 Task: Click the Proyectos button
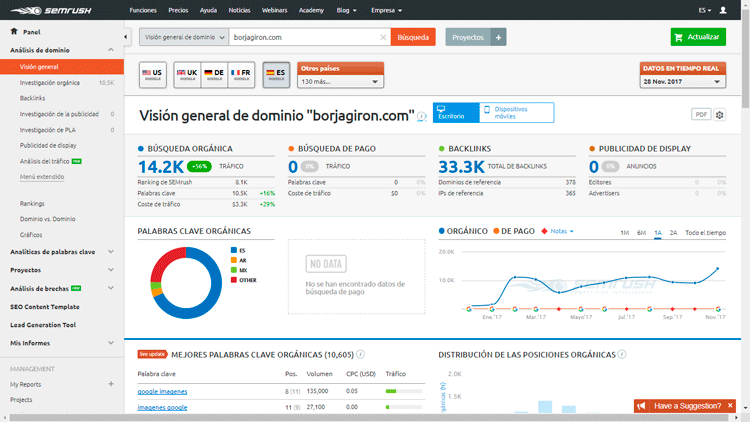(468, 37)
